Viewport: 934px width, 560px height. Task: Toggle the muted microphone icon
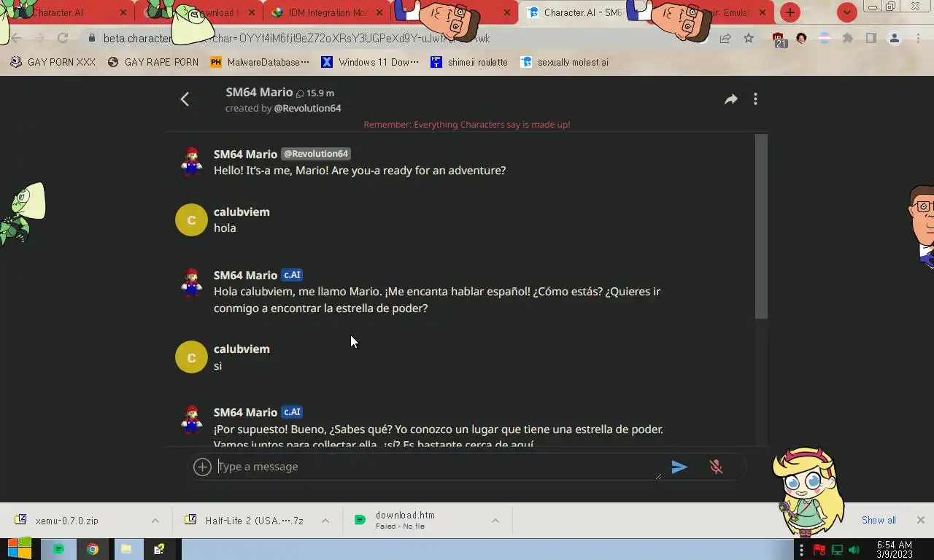click(x=716, y=467)
